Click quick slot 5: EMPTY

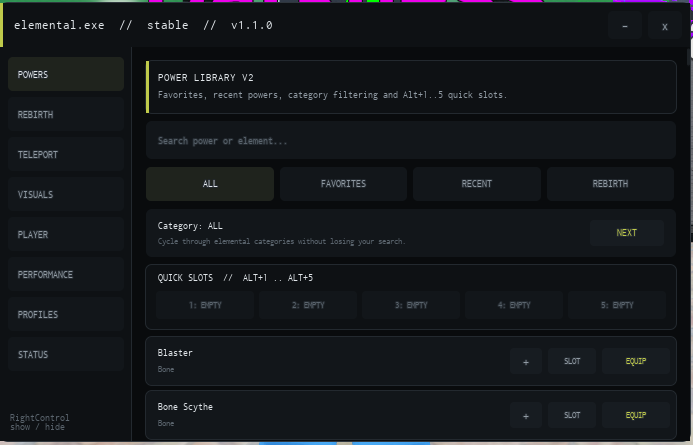tap(617, 305)
